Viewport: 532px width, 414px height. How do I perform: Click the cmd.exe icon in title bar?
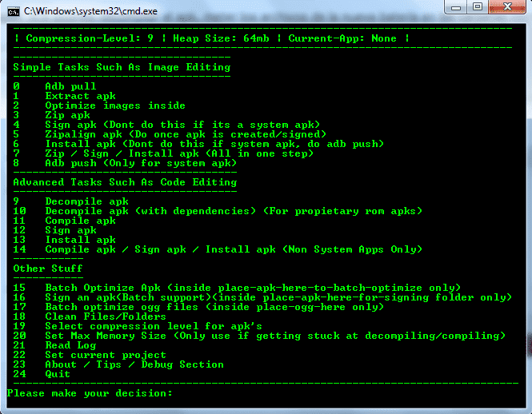[14, 12]
